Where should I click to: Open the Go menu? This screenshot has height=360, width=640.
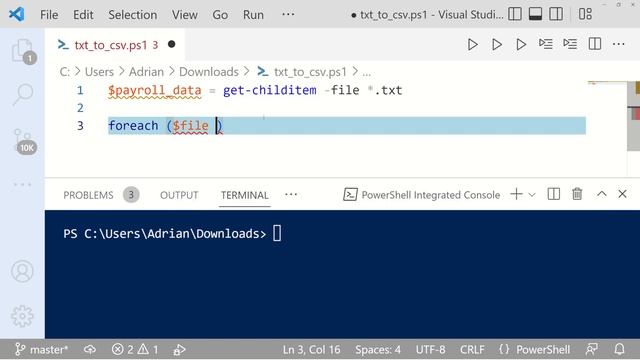(220, 15)
